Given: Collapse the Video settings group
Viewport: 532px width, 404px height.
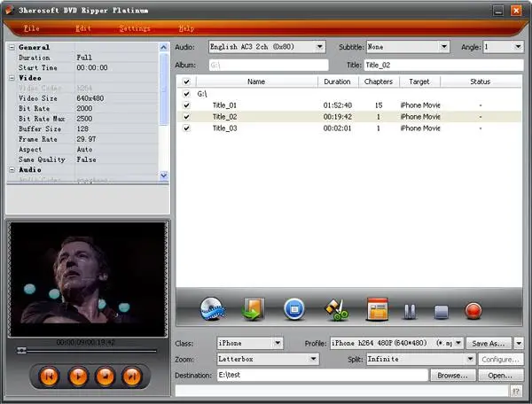Looking at the screenshot, I should [x=12, y=78].
